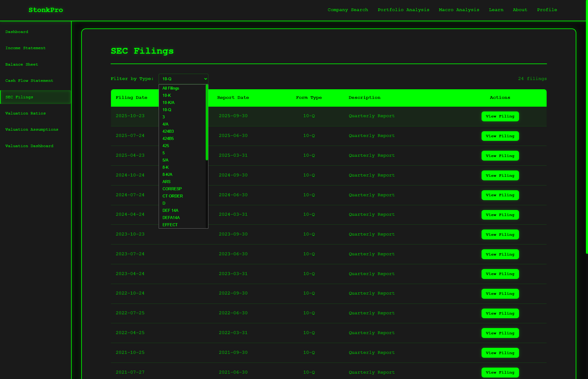588x379 pixels.
Task: Click the StonkPro logo
Action: click(x=46, y=10)
